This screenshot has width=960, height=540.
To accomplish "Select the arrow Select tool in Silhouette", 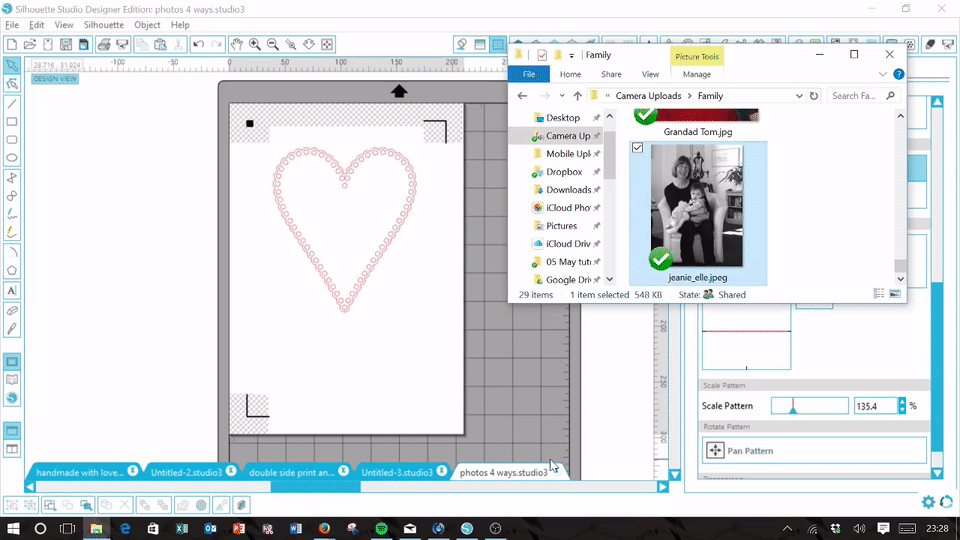I will [x=12, y=66].
